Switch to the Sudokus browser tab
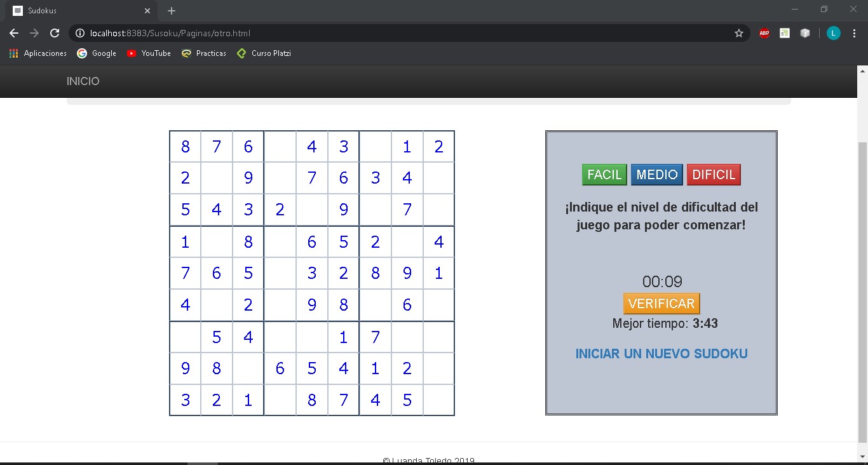Viewport: 868px width, 465px height. click(x=76, y=10)
